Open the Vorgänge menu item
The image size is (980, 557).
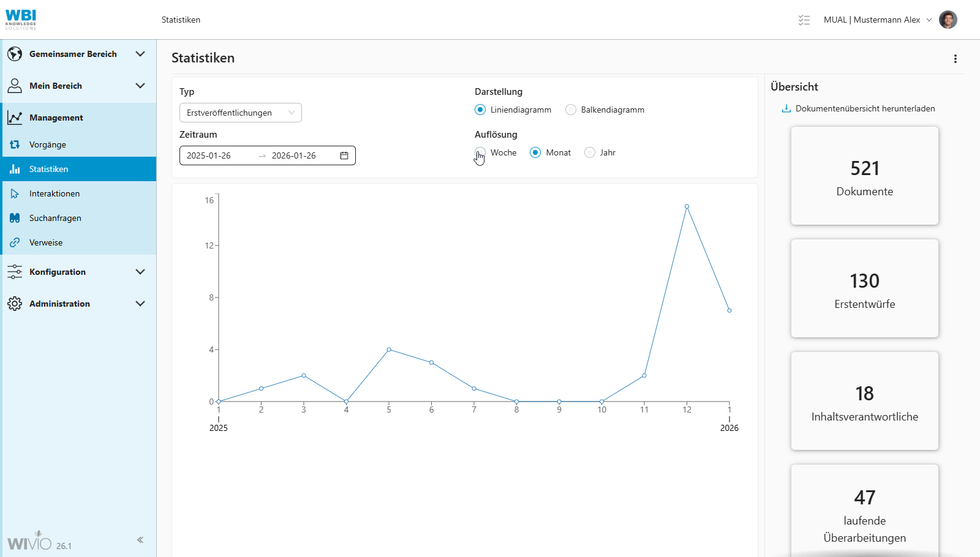[48, 144]
